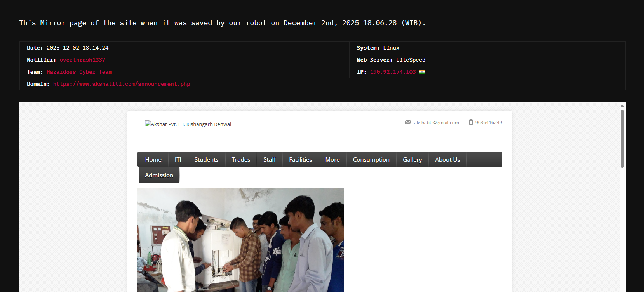The width and height of the screenshot is (644, 292).
Task: Click the akshatiti.com announcement domain link
Action: (122, 84)
